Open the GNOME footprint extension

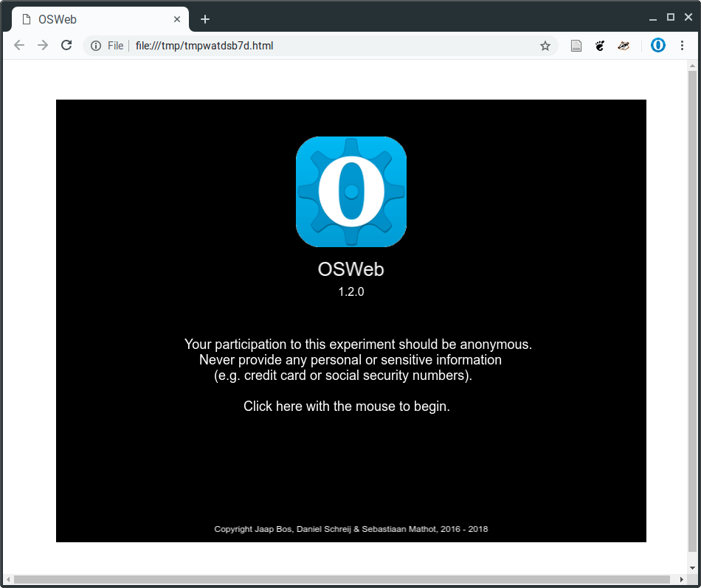pyautogui.click(x=600, y=46)
